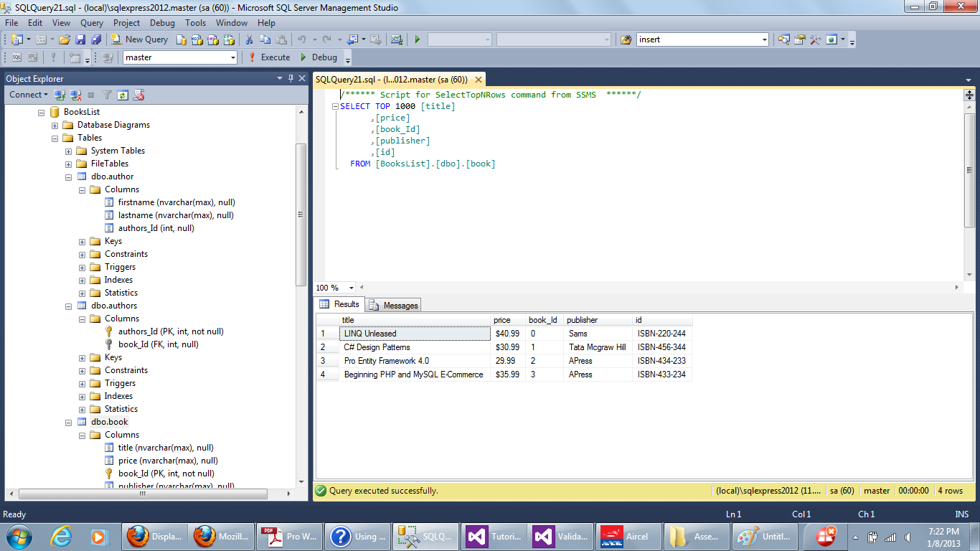Viewport: 980px width, 551px height.
Task: Close the SQLQuery21.sql tab
Action: coord(478,80)
